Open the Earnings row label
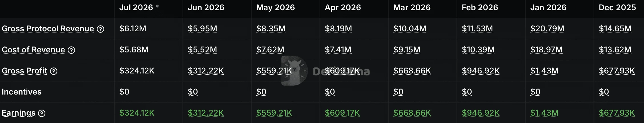The image size is (644, 123). point(19,113)
